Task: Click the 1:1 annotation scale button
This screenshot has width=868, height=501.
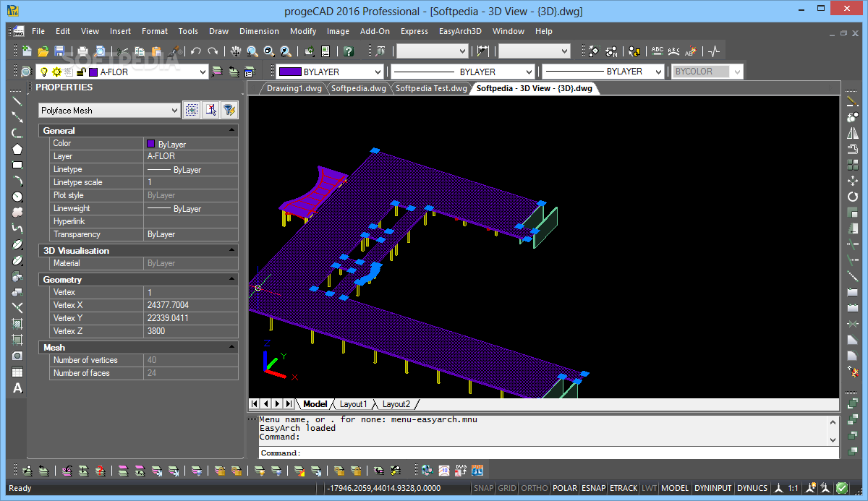Action: (793, 488)
